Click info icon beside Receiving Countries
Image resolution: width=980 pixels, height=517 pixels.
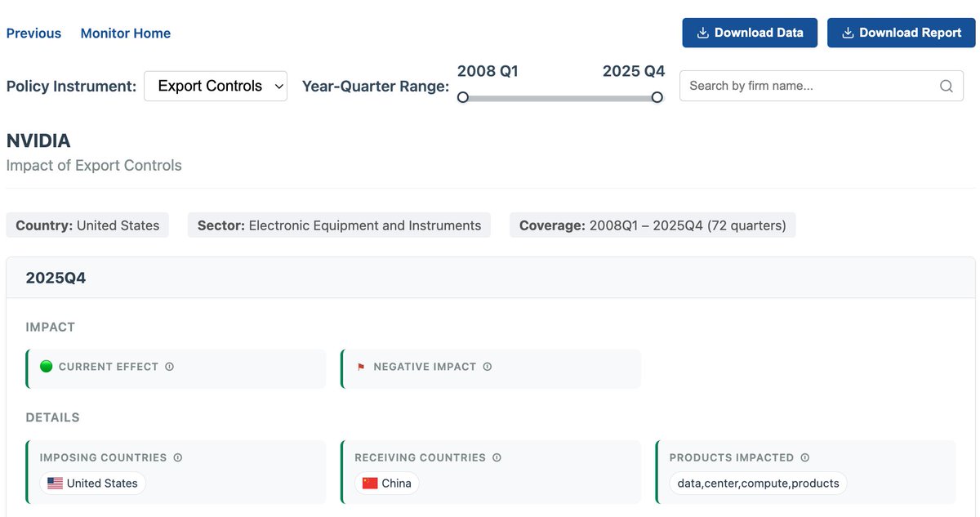click(x=497, y=457)
